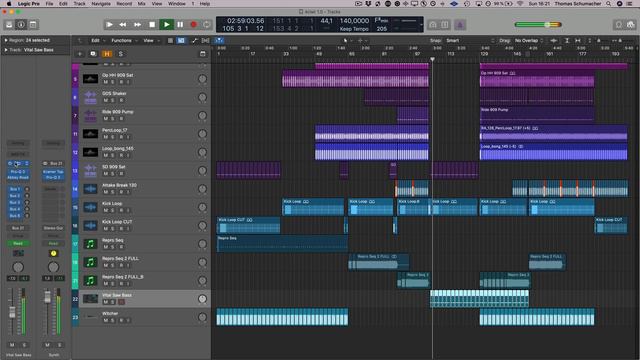Click the Stereo Out output slot

[x=53, y=228]
